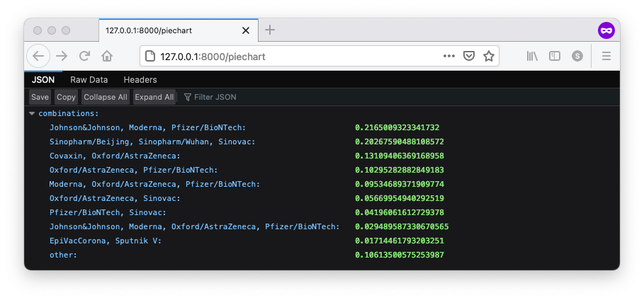Screen dimensions: 644x300
Task: Open the Firefox hamburger menu
Action: 606,56
